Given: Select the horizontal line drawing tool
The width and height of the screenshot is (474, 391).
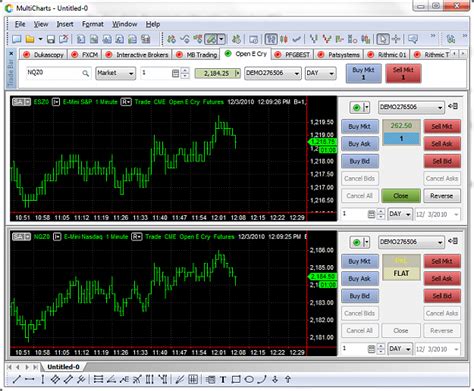Looking at the screenshot, I should click(x=29, y=379).
